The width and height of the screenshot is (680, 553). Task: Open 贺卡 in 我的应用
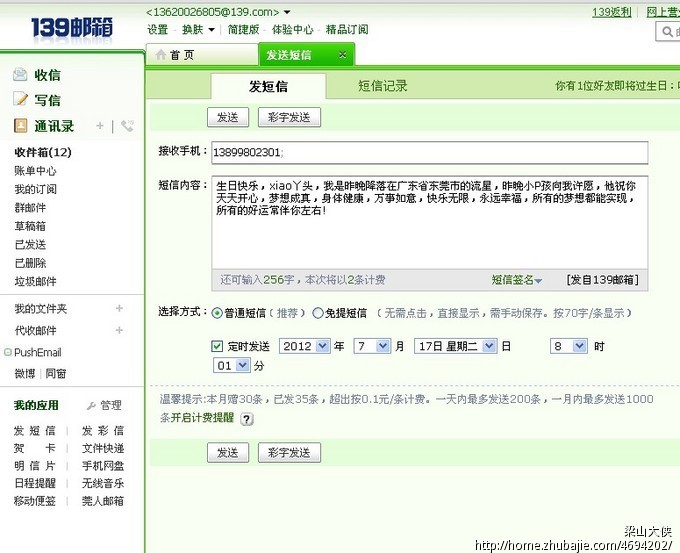pos(34,448)
